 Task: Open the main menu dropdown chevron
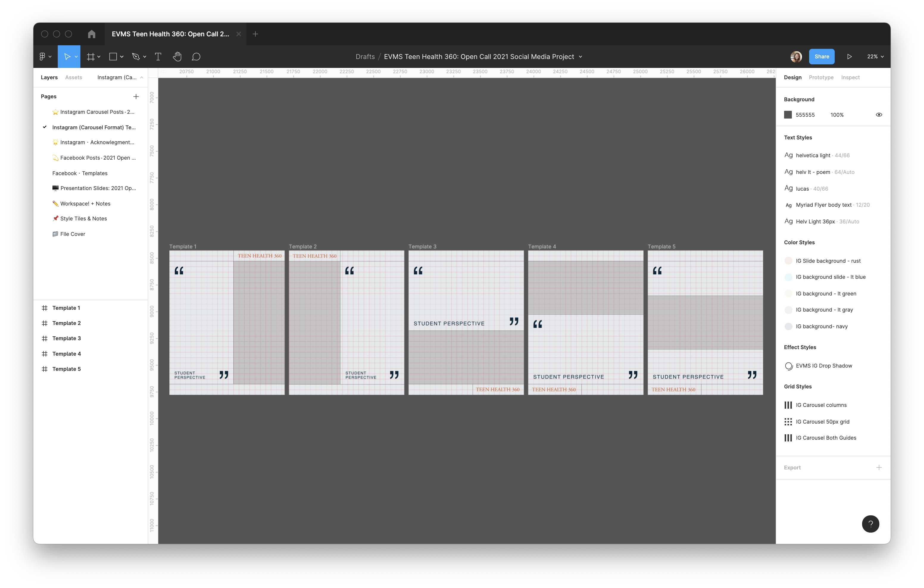click(x=50, y=57)
